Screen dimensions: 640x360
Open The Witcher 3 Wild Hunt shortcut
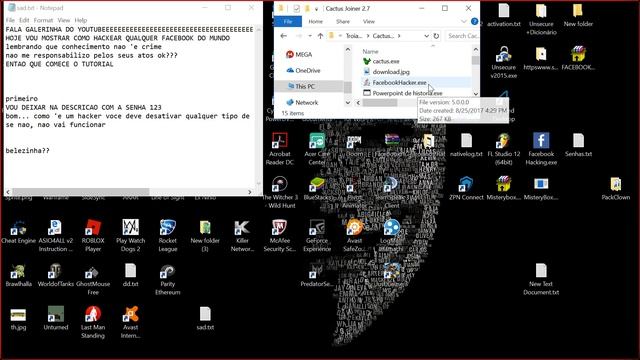[280, 193]
